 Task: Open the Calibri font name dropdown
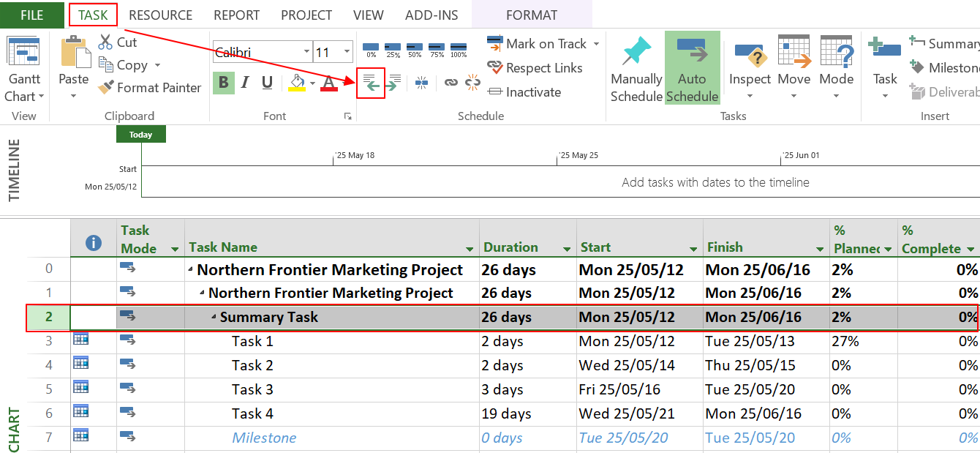click(x=306, y=52)
